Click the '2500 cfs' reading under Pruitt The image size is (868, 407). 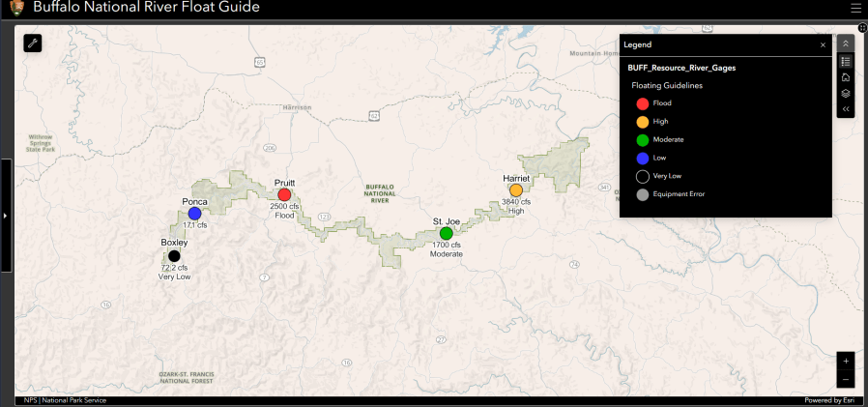pyautogui.click(x=284, y=207)
